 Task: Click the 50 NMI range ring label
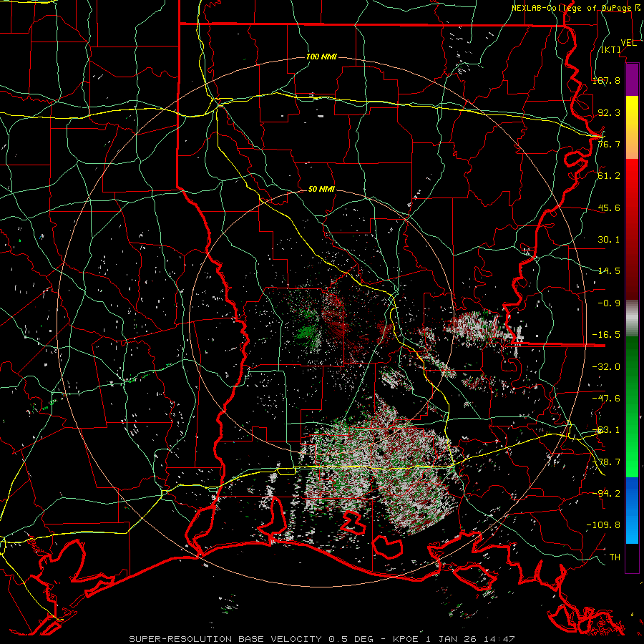point(321,190)
